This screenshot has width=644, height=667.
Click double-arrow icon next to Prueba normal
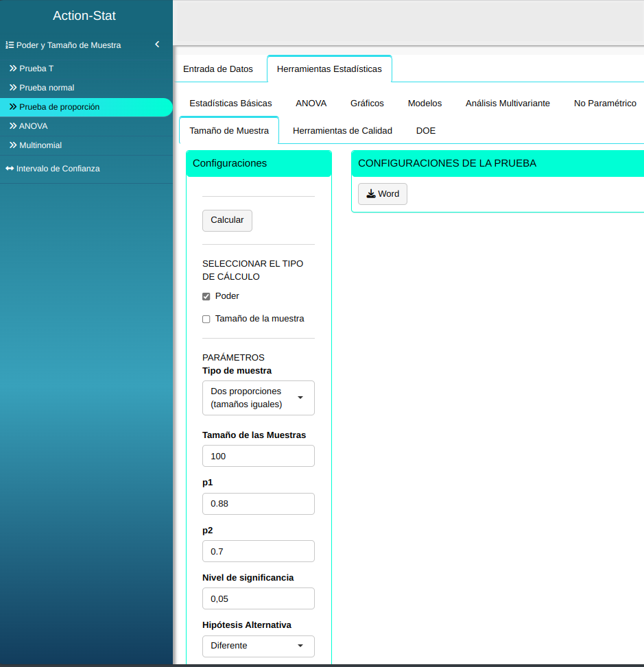13,88
